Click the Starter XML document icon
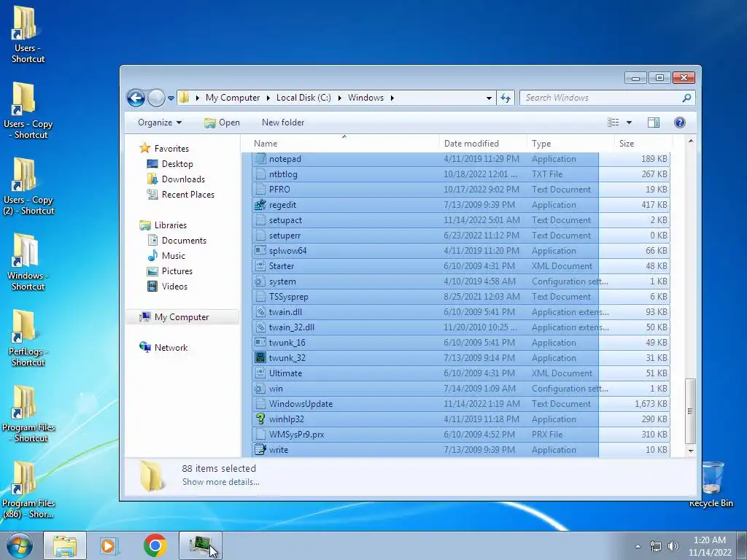This screenshot has height=560, width=747. (260, 266)
